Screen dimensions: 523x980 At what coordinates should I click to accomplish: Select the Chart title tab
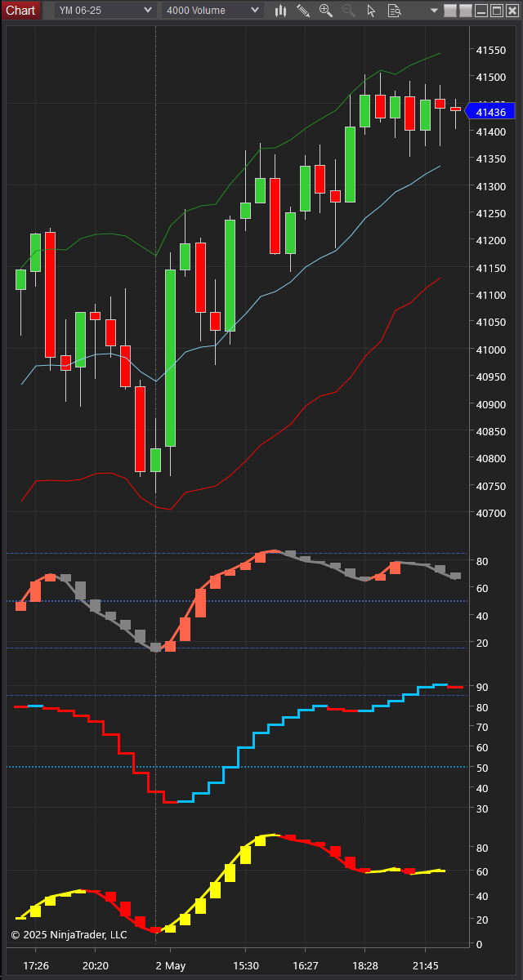point(20,11)
